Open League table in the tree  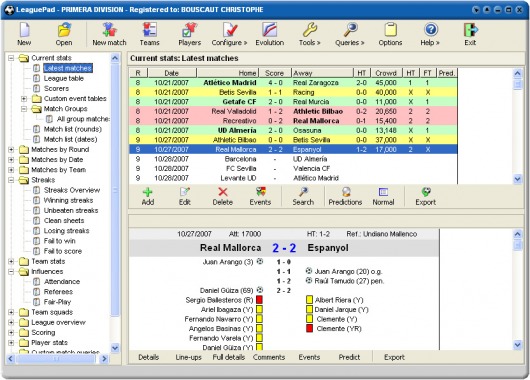pos(64,78)
